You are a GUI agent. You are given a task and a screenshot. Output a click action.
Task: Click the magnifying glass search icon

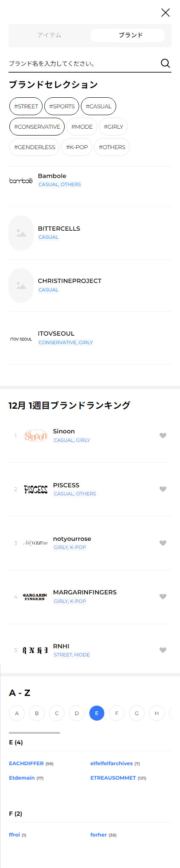(165, 63)
